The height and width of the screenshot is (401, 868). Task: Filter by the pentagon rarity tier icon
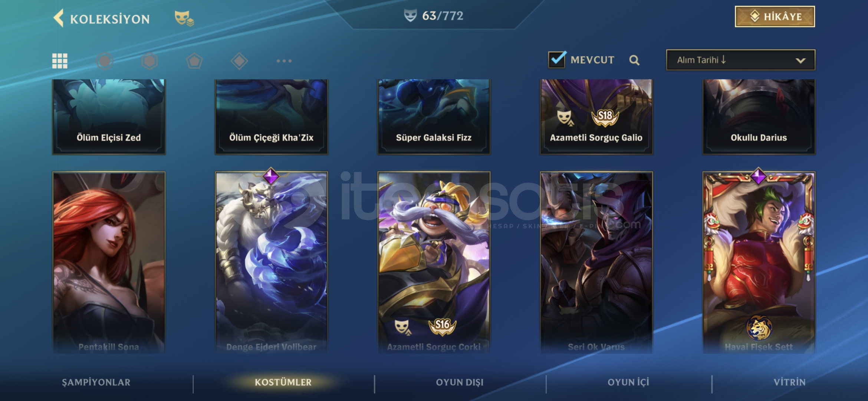194,61
